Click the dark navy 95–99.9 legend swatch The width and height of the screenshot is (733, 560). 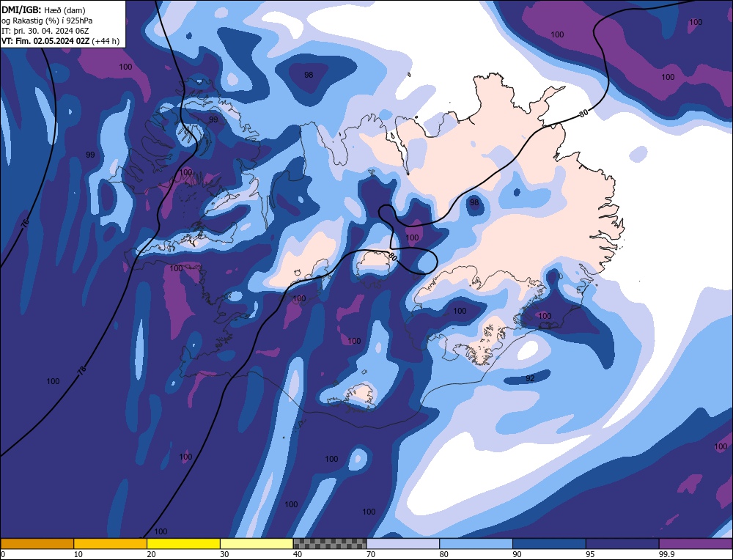pos(622,544)
